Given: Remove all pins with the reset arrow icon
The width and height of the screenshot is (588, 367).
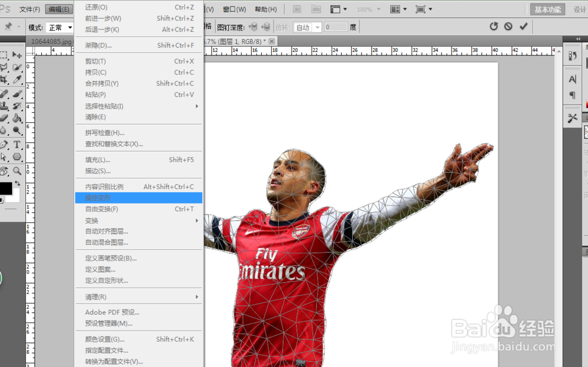Looking at the screenshot, I should click(x=493, y=26).
